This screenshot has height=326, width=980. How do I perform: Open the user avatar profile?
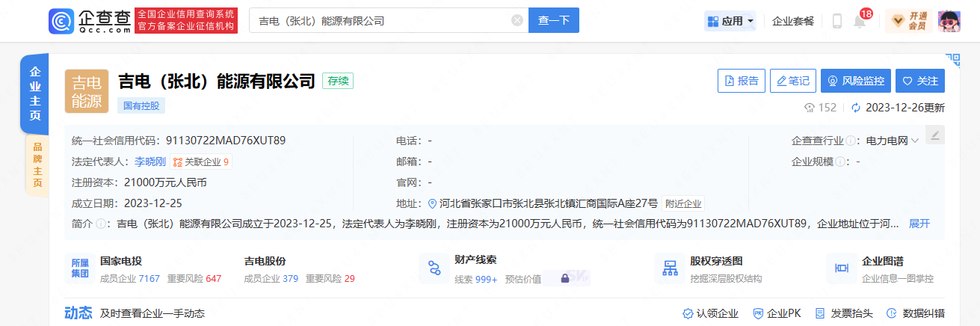949,21
